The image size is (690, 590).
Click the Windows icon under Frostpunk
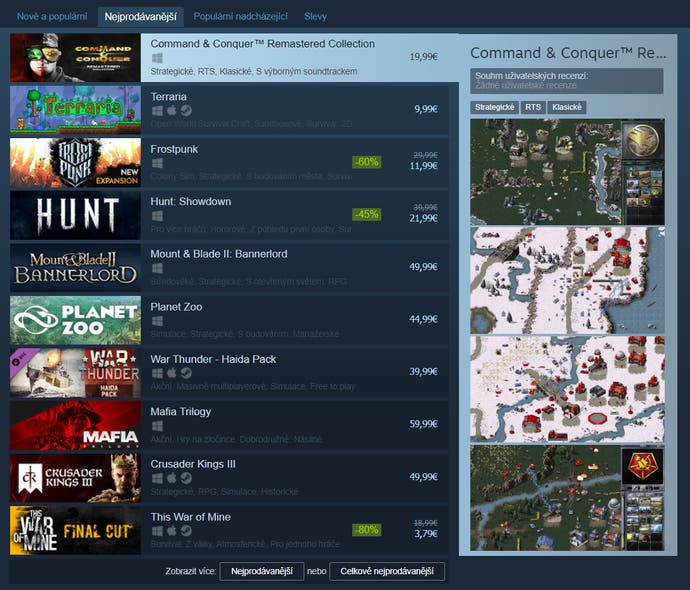pyautogui.click(x=157, y=163)
